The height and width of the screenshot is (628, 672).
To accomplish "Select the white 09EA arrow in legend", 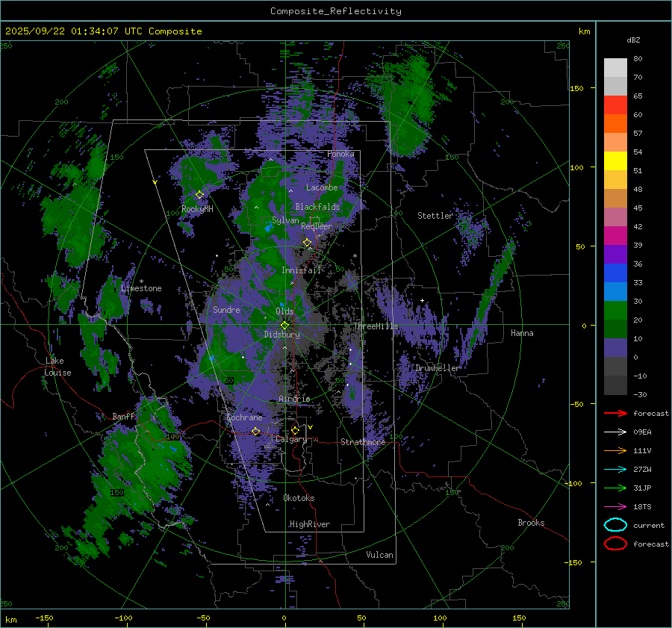I will pos(615,432).
